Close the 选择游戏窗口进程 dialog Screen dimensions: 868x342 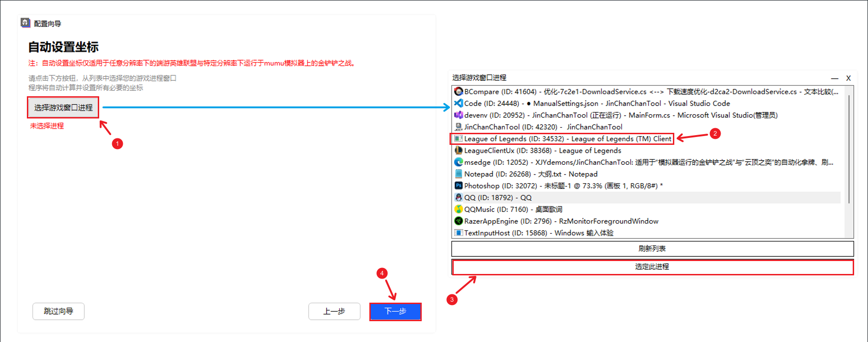[849, 78]
